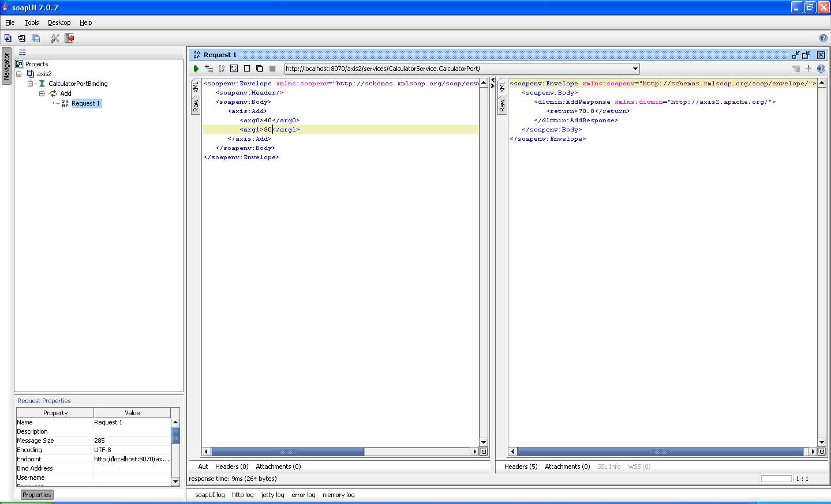Show the error log
The image size is (831, 504).
(303, 495)
